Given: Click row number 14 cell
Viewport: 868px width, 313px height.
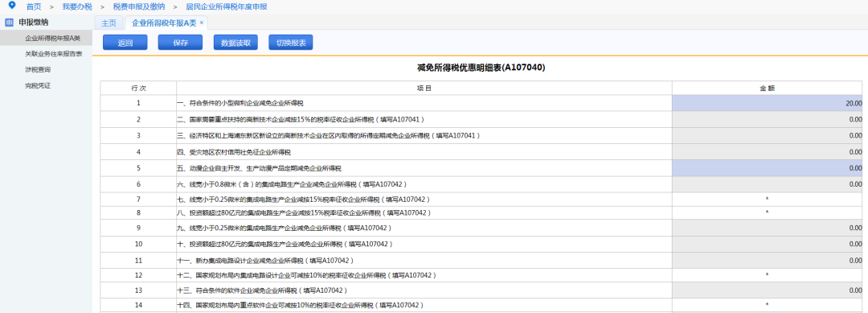Looking at the screenshot, I should tap(138, 305).
